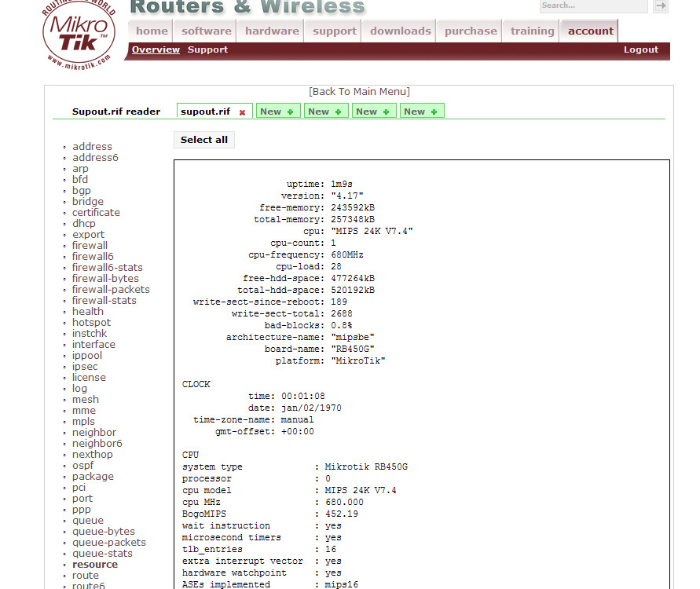Open the resource section

(x=95, y=565)
